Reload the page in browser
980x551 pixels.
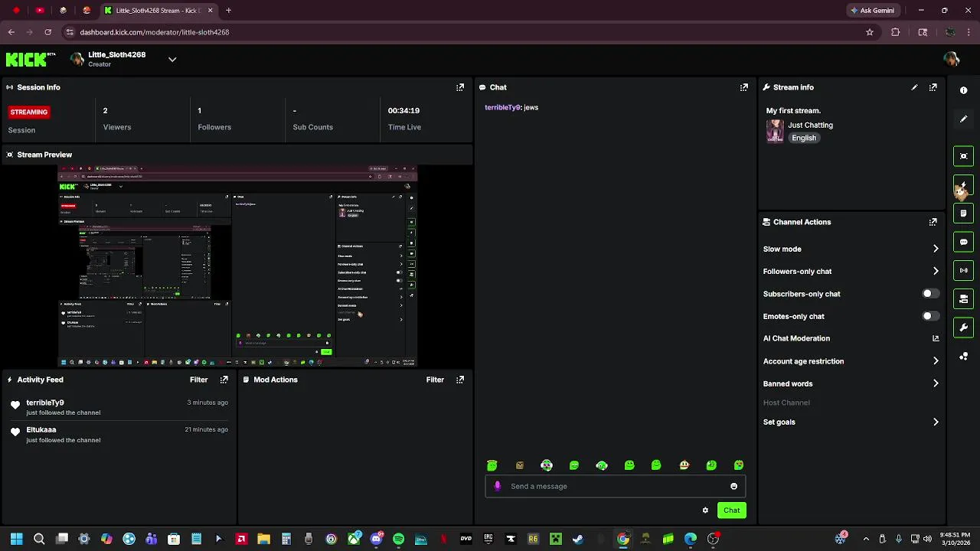pyautogui.click(x=47, y=32)
